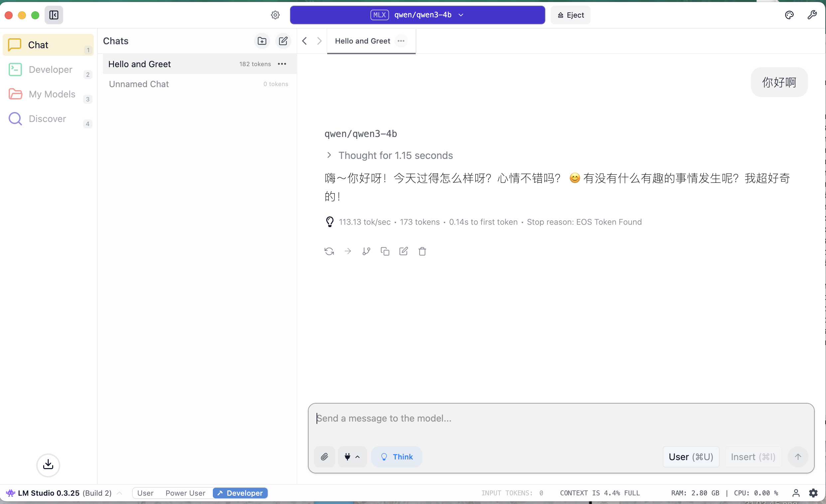Click the 113.13 tok/sec stat
The width and height of the screenshot is (826, 504).
pos(364,222)
